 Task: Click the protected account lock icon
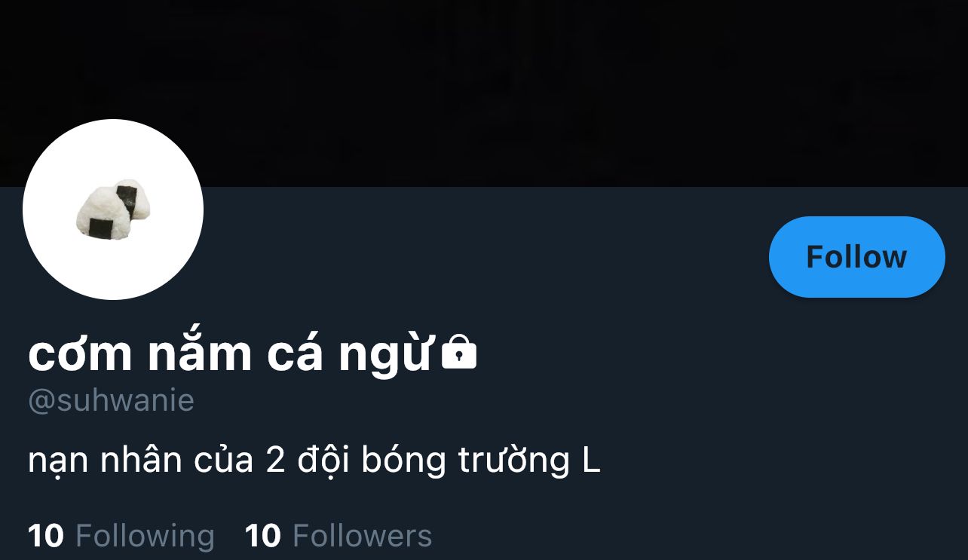click(x=458, y=352)
